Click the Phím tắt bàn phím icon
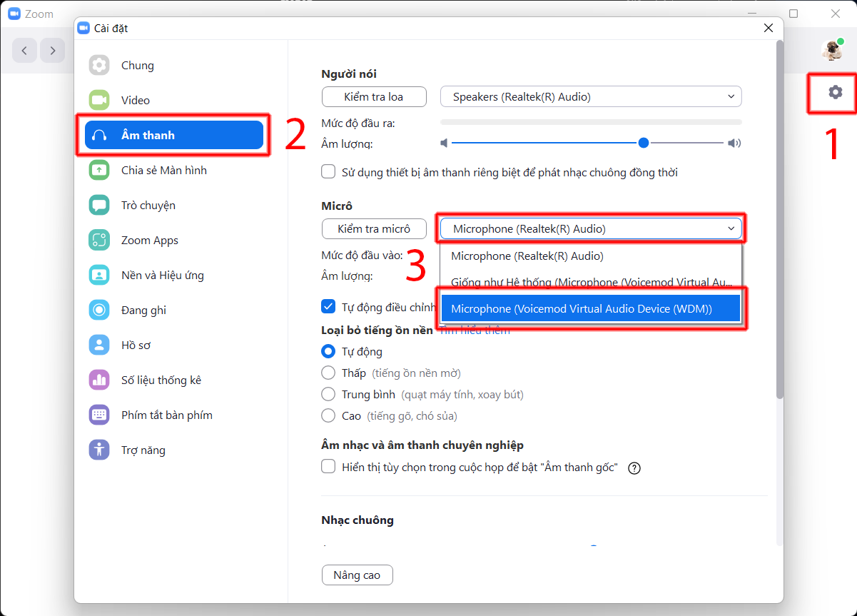Viewport: 857px width, 616px height. pos(99,415)
